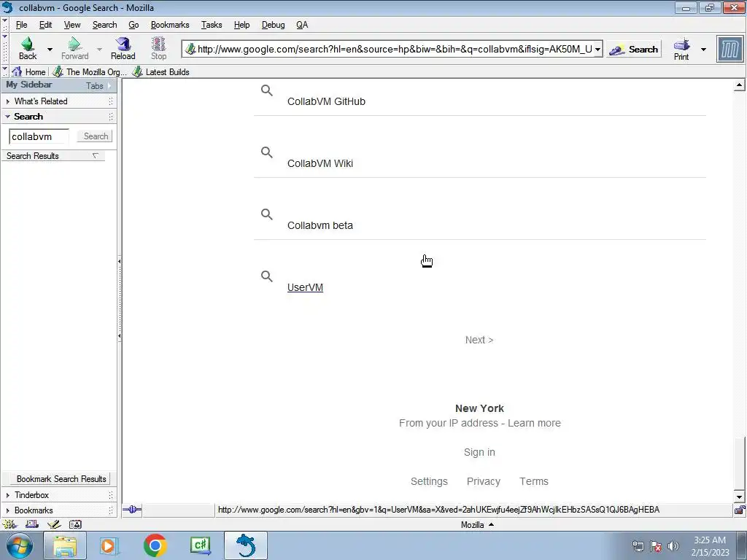Image resolution: width=747 pixels, height=560 pixels.
Task: Click the toolbar Search button
Action: click(634, 49)
